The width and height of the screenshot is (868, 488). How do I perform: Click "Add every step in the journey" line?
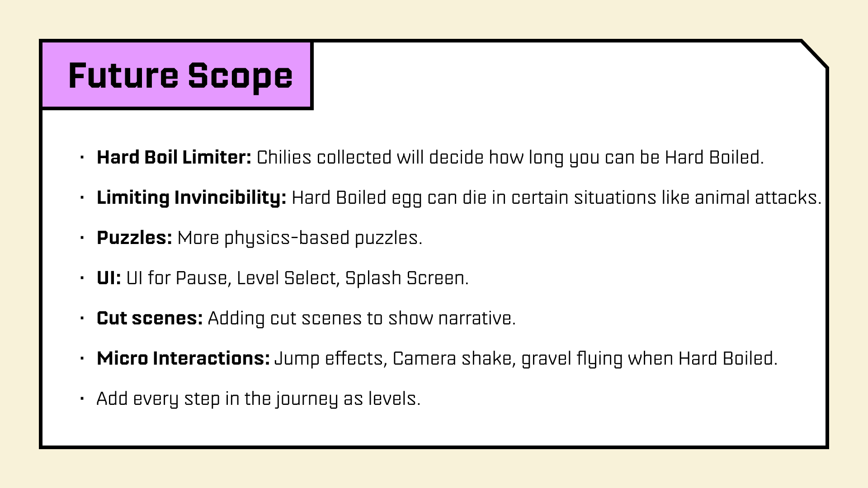click(259, 399)
